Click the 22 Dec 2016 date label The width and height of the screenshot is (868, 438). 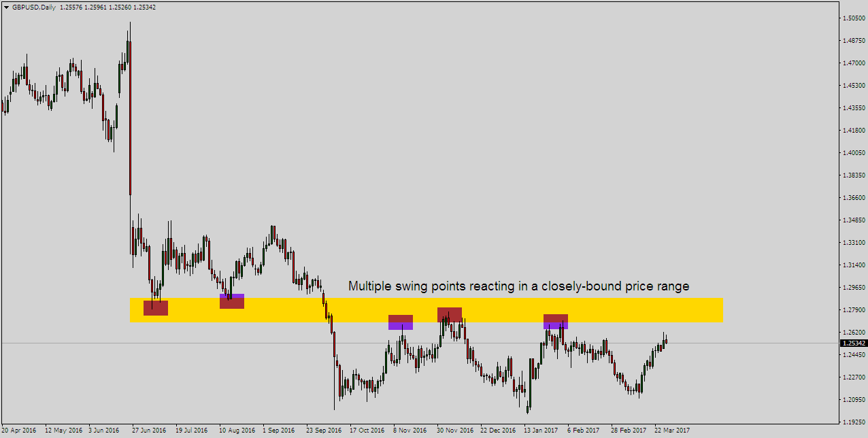point(498,431)
